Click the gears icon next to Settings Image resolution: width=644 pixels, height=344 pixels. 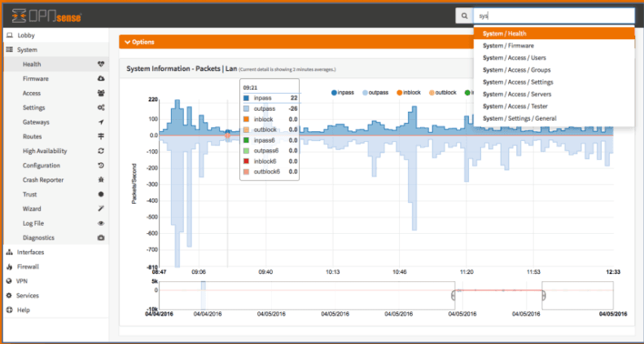[100, 108]
